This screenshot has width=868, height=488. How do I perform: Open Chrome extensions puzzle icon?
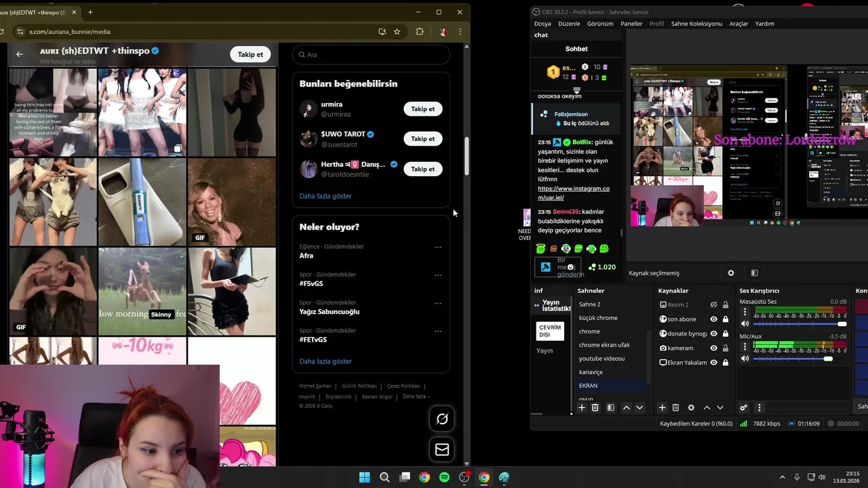pos(419,31)
